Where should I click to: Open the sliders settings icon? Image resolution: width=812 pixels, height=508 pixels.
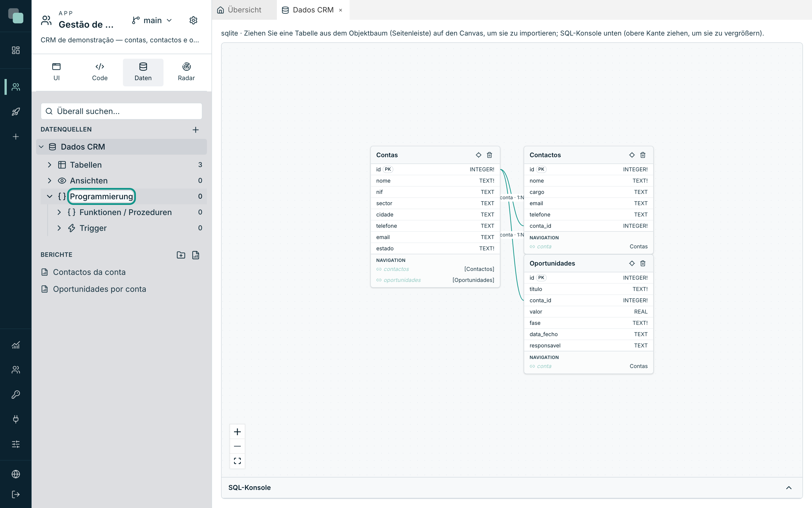(x=16, y=444)
